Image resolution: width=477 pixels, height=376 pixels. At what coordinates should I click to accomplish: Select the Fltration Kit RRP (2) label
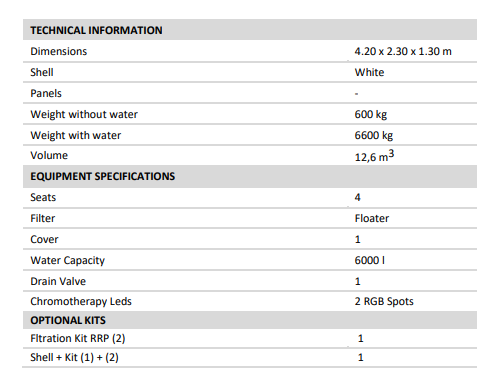(78, 338)
